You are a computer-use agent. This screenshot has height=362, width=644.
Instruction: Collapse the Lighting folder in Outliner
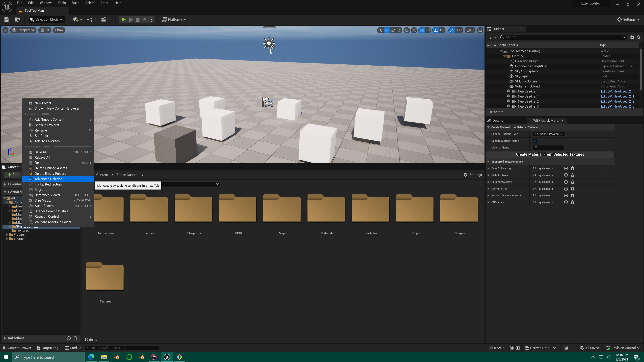pyautogui.click(x=504, y=56)
